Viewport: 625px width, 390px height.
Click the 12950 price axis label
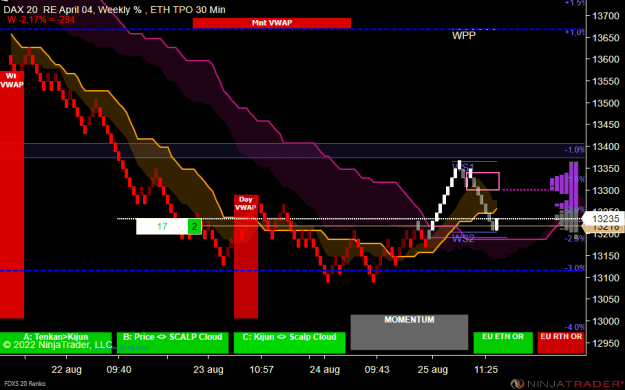606,343
